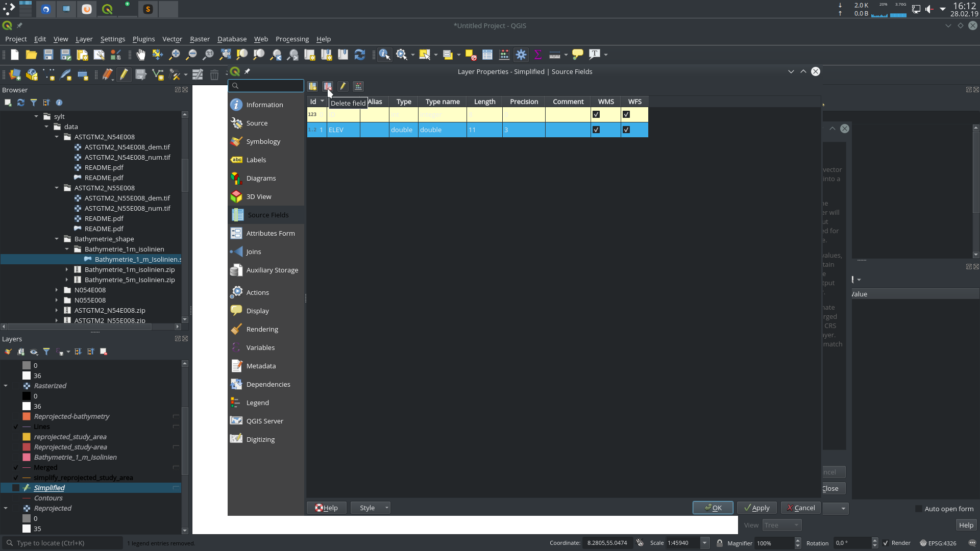This screenshot has height=551, width=980.
Task: Open the Style dropdown menu
Action: coord(386,507)
